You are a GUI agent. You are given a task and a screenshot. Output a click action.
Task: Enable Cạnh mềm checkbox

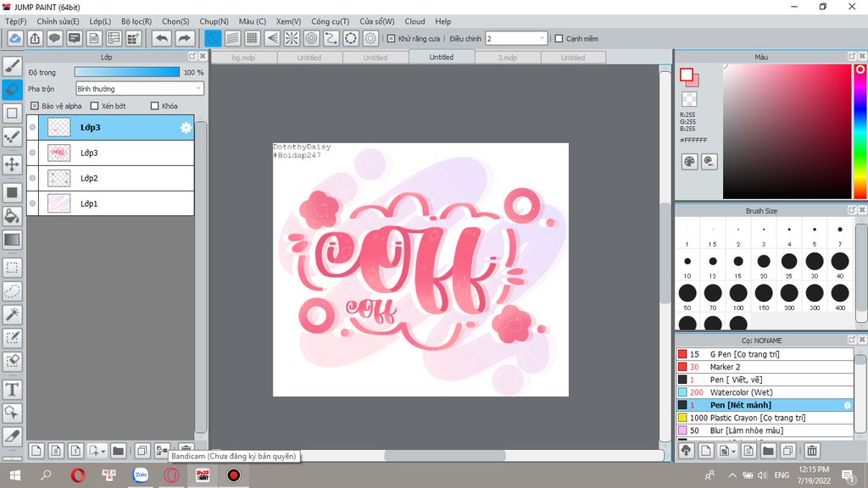click(x=559, y=39)
